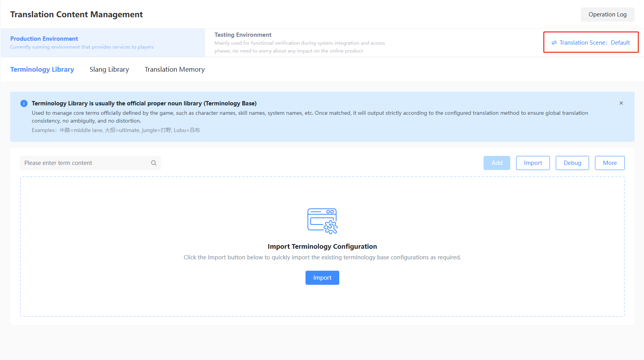Click the Add button
The width and height of the screenshot is (644, 360).
pyautogui.click(x=497, y=163)
